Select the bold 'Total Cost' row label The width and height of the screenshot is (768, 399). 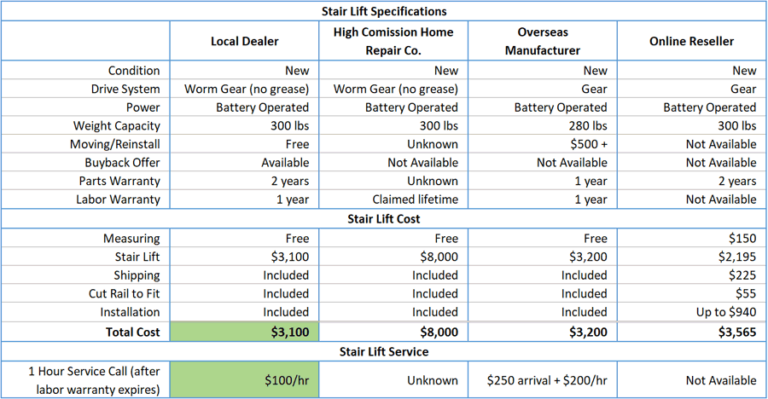(x=133, y=332)
